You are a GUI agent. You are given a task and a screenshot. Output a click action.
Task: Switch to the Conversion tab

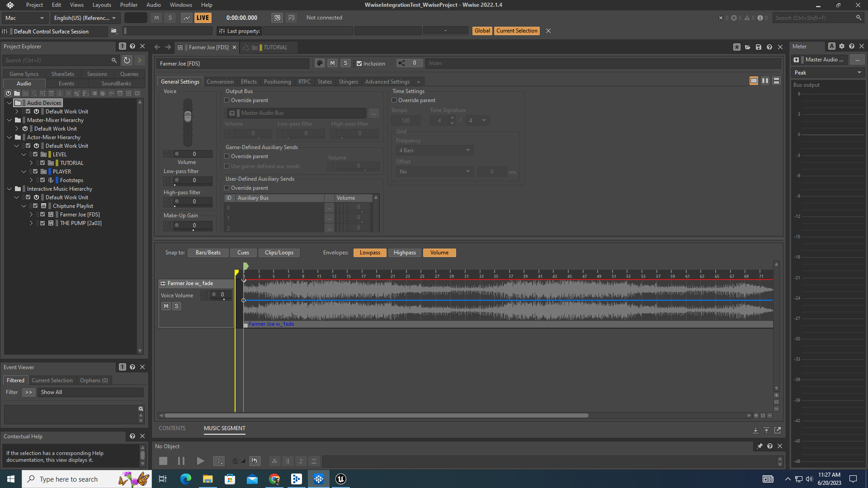[220, 82]
